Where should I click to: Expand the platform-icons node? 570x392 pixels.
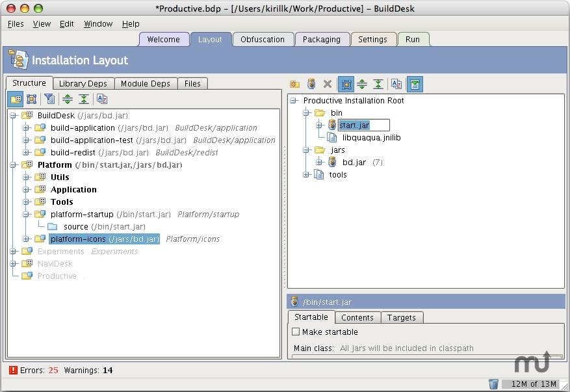click(26, 239)
